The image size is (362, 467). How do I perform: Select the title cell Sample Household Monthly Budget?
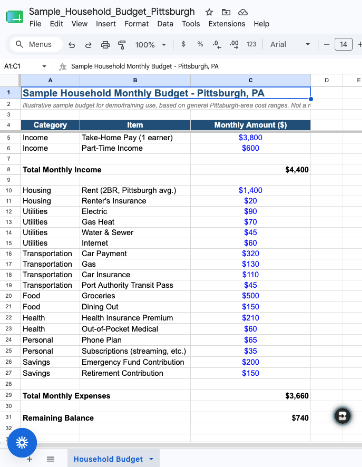pyautogui.click(x=166, y=93)
